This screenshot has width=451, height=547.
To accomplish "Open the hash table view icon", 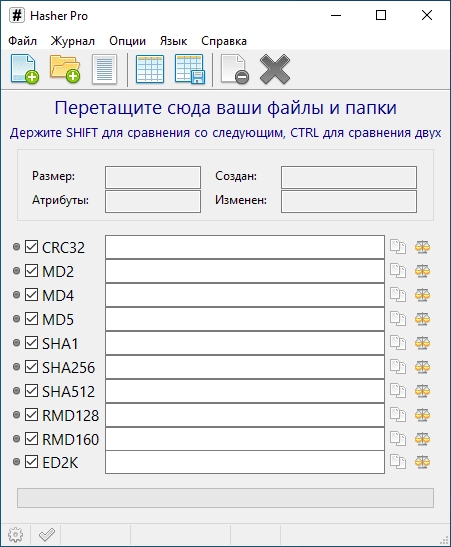I will [150, 69].
